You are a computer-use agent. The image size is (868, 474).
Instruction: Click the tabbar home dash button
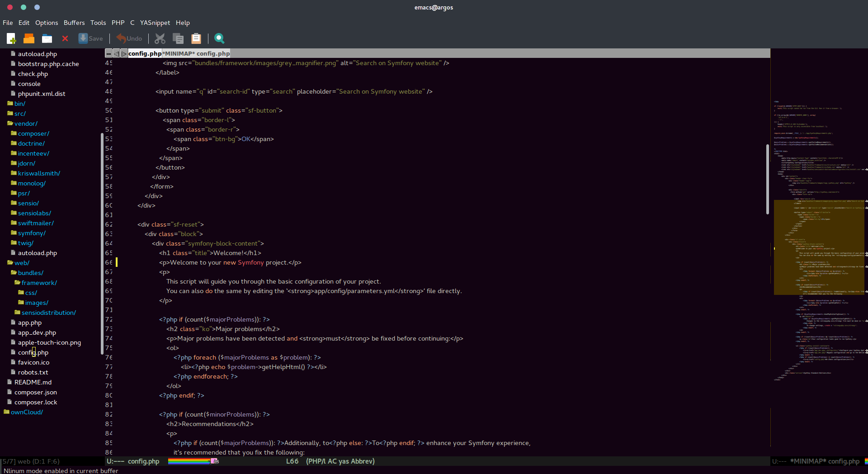(108, 53)
